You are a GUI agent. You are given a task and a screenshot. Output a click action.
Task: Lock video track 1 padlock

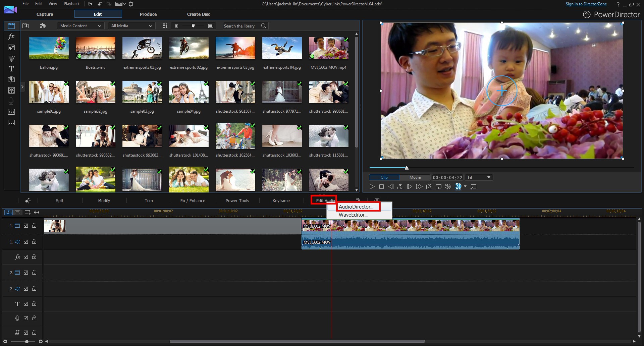[34, 226]
